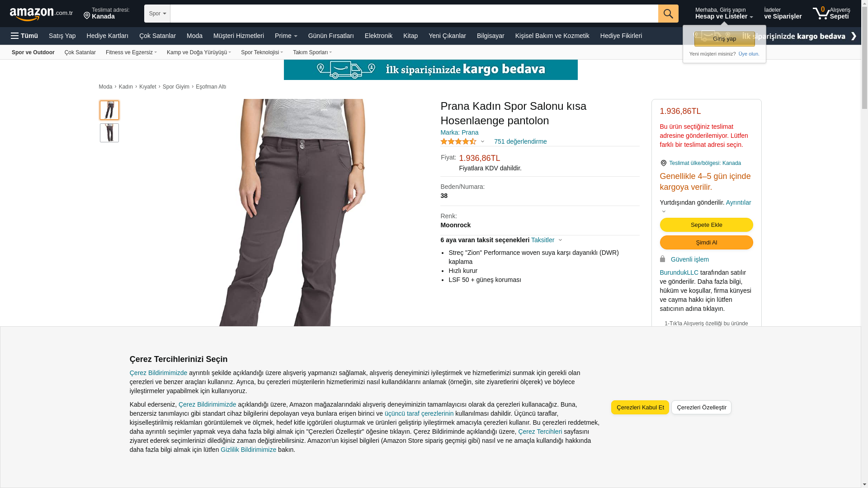Select the first product thumbnail image
This screenshot has height=488, width=868.
pyautogui.click(x=109, y=110)
